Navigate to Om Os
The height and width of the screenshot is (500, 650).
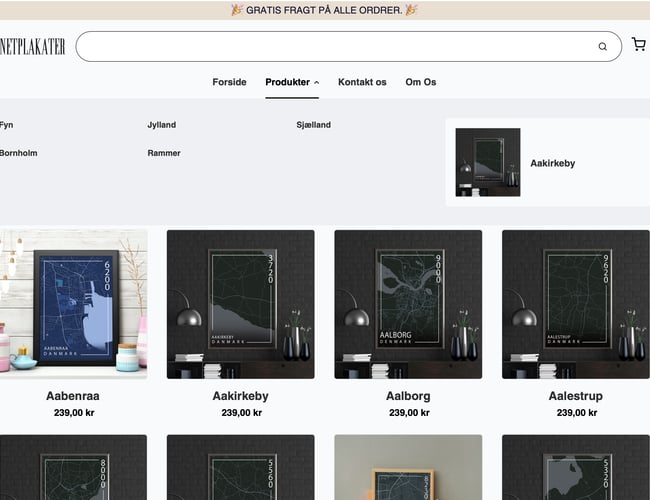420,82
